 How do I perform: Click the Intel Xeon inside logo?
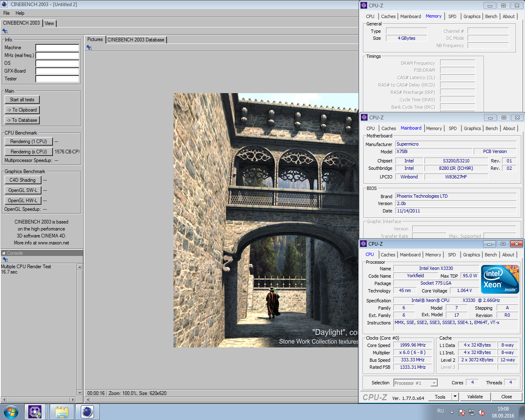click(x=500, y=279)
